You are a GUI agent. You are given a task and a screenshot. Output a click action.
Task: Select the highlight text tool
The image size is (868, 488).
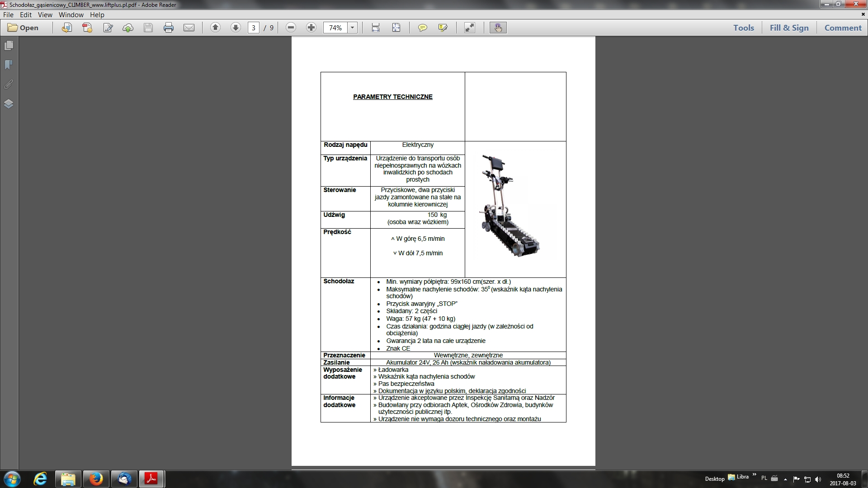tap(443, 28)
